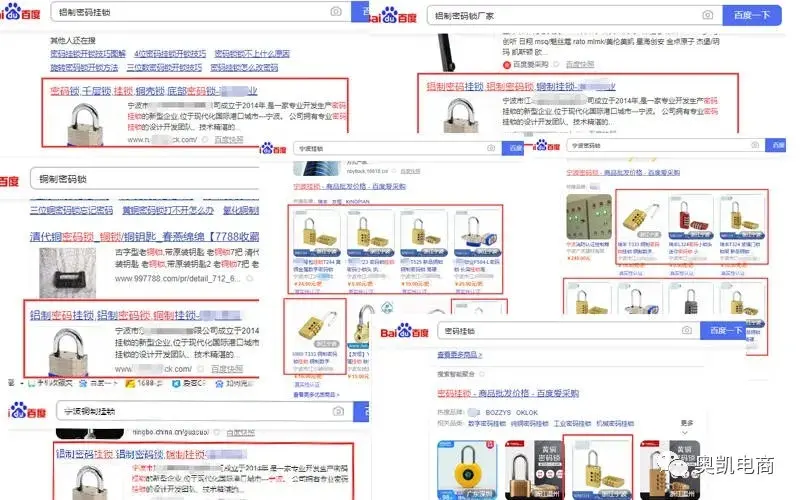Open 宁波挂锁 商品批发价格 百度爱采购 link

[x=349, y=186]
